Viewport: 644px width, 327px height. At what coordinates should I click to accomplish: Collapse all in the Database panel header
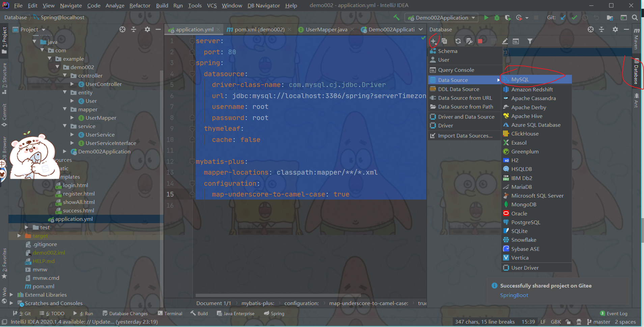[x=601, y=29]
